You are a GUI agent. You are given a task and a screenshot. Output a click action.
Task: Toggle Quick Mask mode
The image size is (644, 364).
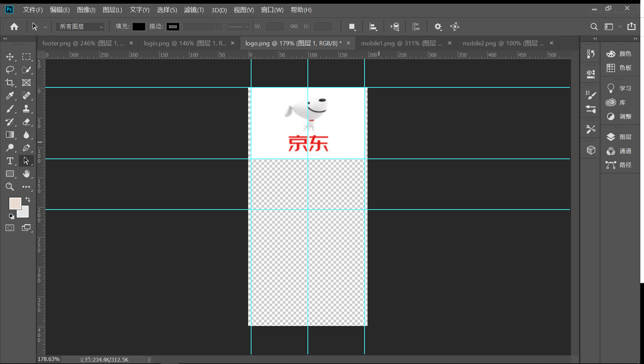click(10, 228)
